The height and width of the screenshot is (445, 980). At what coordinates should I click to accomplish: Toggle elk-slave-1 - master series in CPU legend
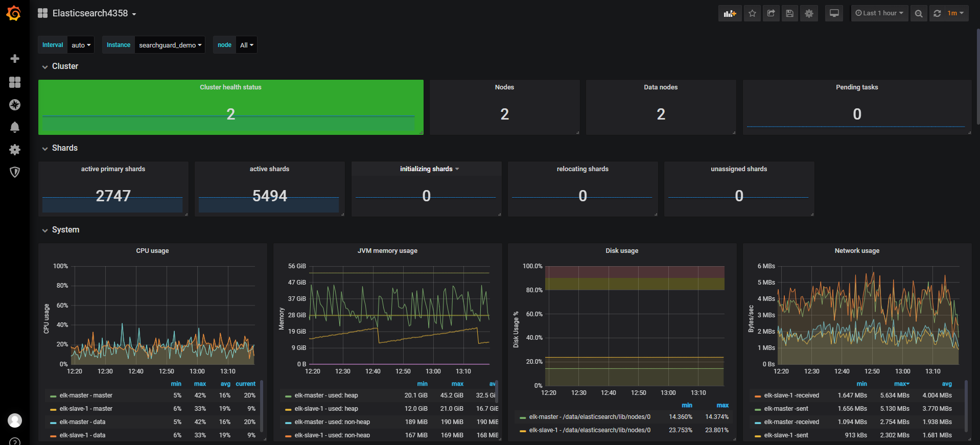pos(86,409)
